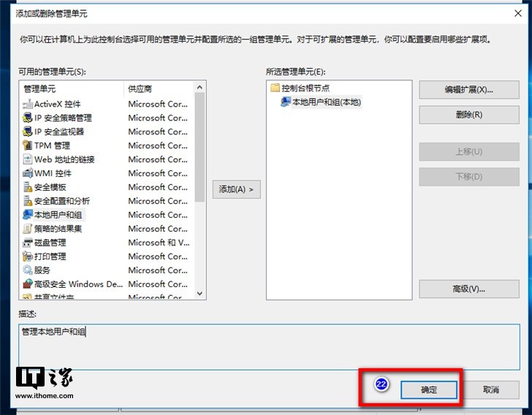The width and height of the screenshot is (532, 415).
Task: Click the 删除(R) button
Action: click(469, 115)
